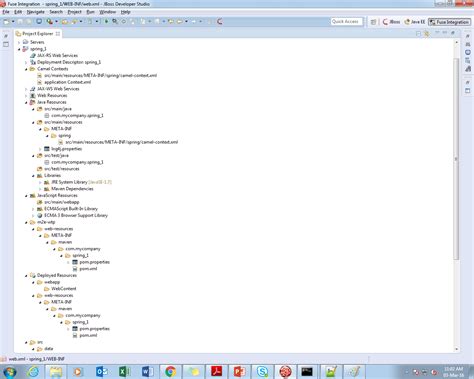Open Windows Start menu
The image size is (474, 379).
[x=9, y=372]
